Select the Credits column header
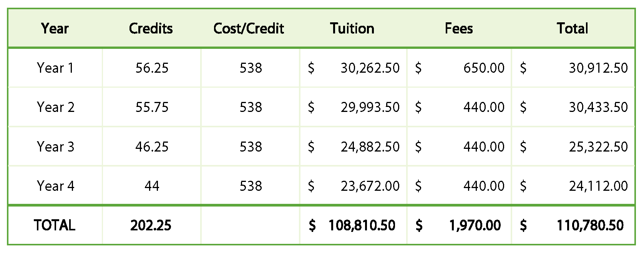 pos(151,28)
